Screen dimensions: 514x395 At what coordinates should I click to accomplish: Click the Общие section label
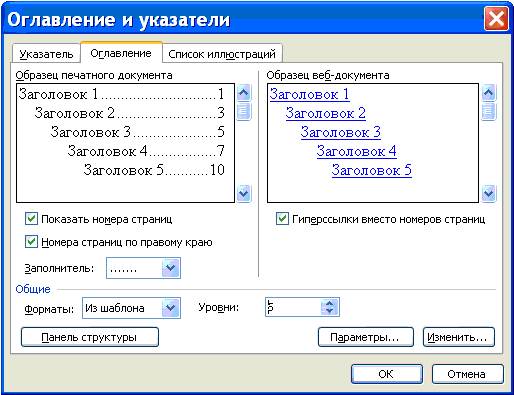coord(33,289)
